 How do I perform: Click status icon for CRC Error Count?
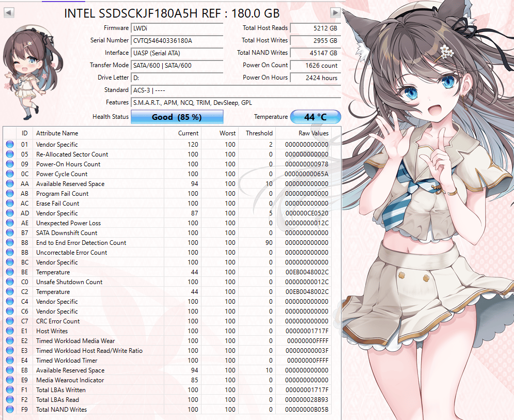coord(10,321)
